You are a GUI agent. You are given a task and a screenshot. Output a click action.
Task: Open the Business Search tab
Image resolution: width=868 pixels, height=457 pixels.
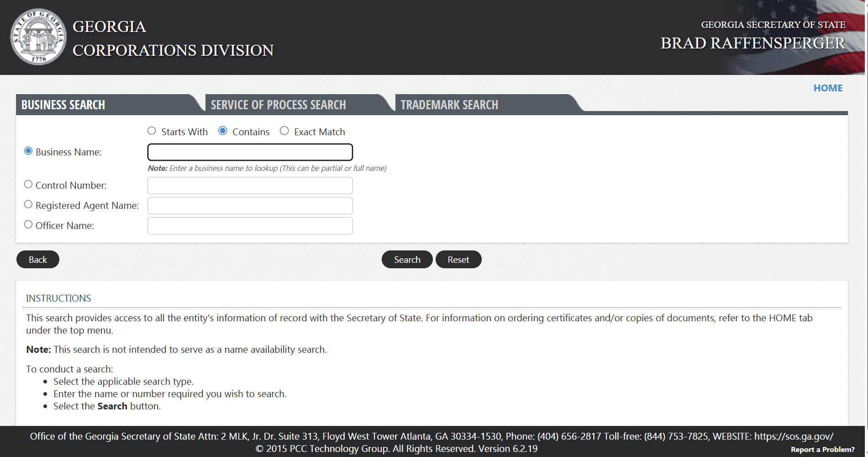click(x=63, y=105)
